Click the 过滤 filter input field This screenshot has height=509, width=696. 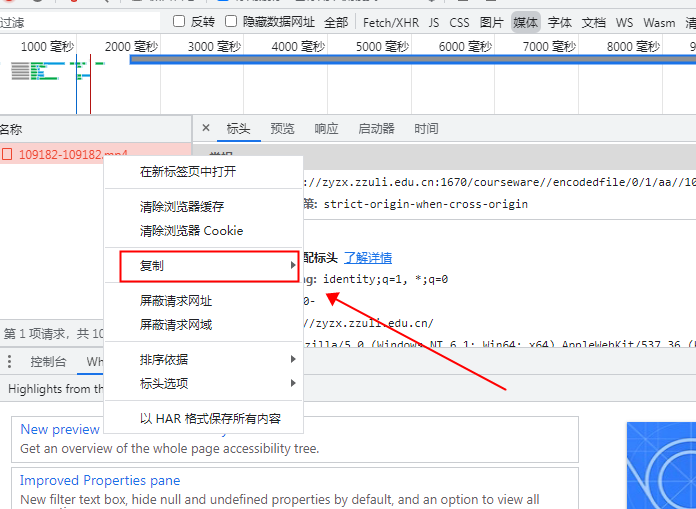(x=80, y=22)
